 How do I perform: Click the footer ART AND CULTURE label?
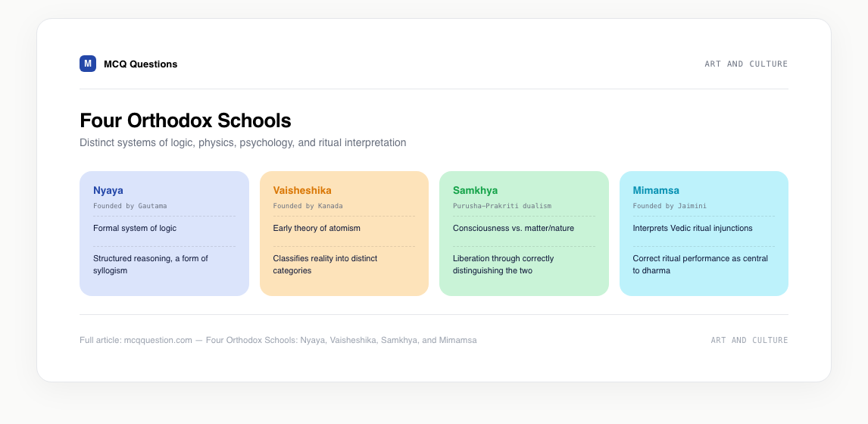[749, 341]
